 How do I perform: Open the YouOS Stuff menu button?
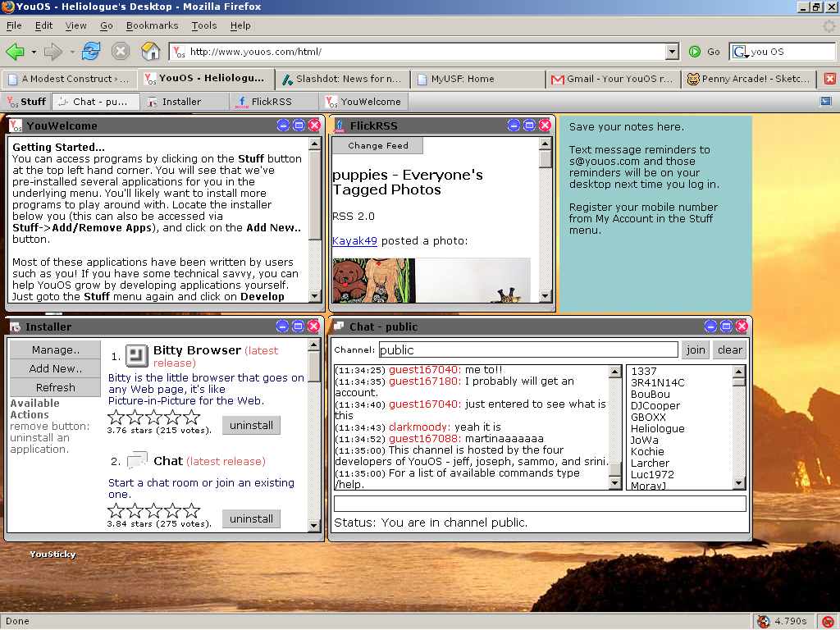click(x=27, y=101)
